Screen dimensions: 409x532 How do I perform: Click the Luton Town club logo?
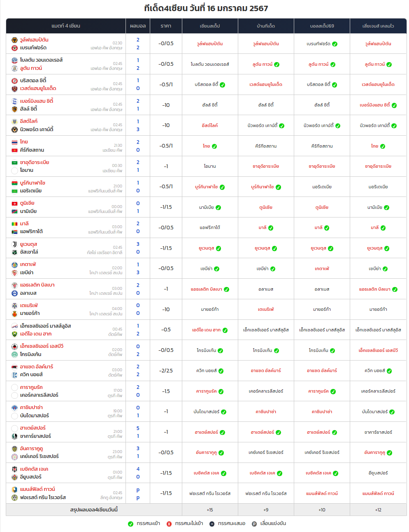14,68
